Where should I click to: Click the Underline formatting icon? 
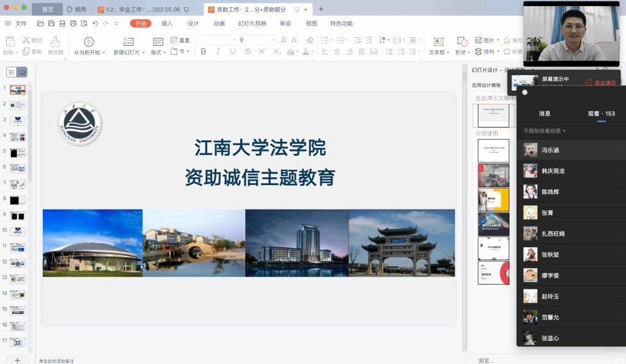click(232, 52)
